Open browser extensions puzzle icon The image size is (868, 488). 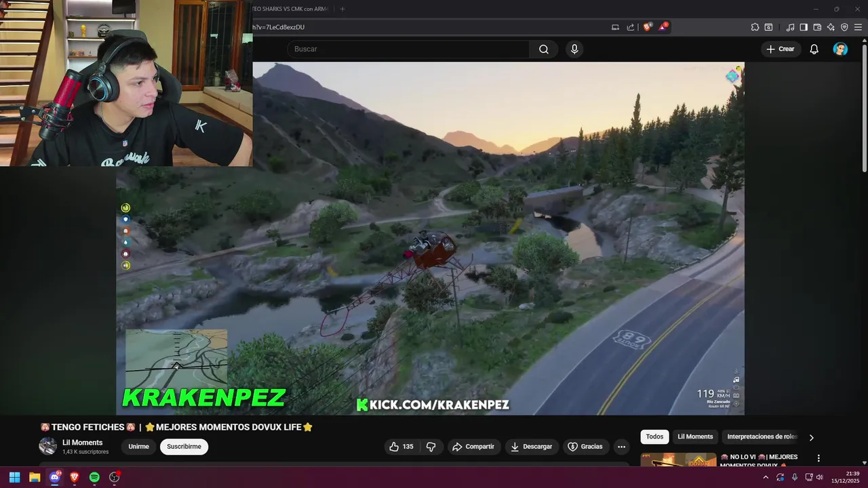point(755,27)
